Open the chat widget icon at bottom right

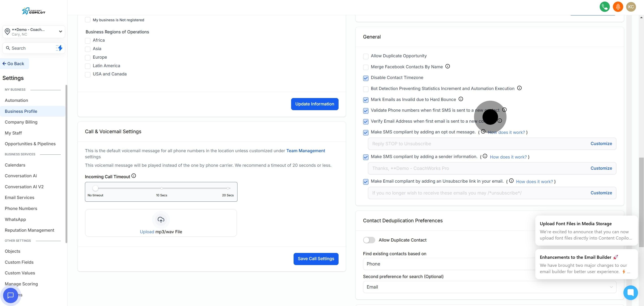631,292
